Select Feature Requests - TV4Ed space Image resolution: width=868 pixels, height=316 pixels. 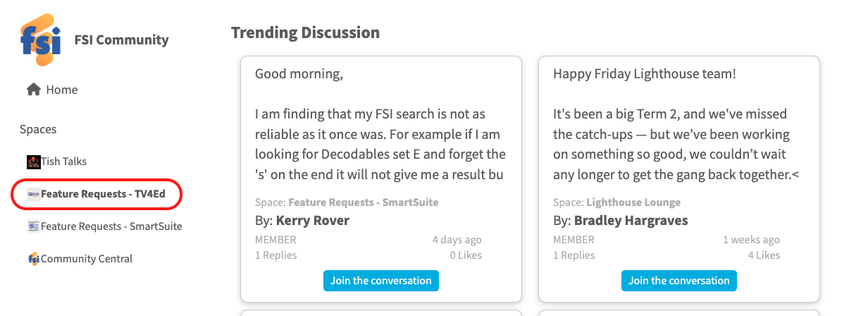[103, 194]
